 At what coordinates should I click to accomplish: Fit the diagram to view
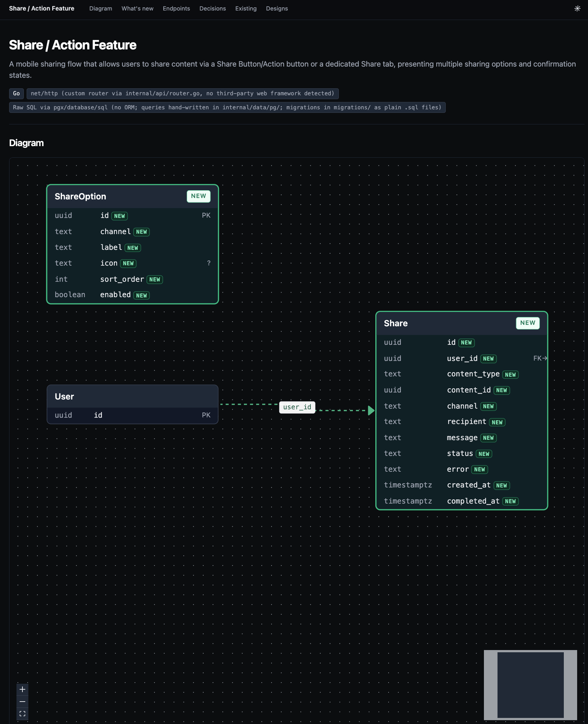click(x=22, y=713)
